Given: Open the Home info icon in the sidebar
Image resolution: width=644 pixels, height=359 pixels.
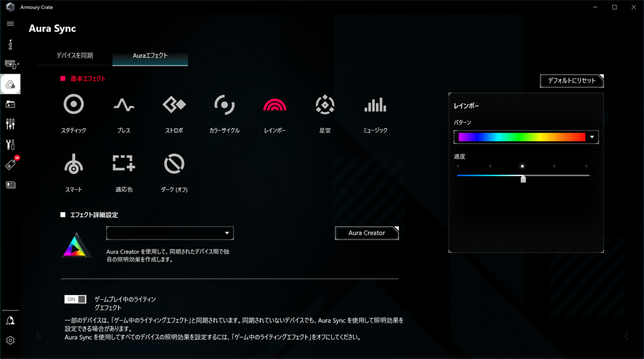Looking at the screenshot, I should 10,44.
